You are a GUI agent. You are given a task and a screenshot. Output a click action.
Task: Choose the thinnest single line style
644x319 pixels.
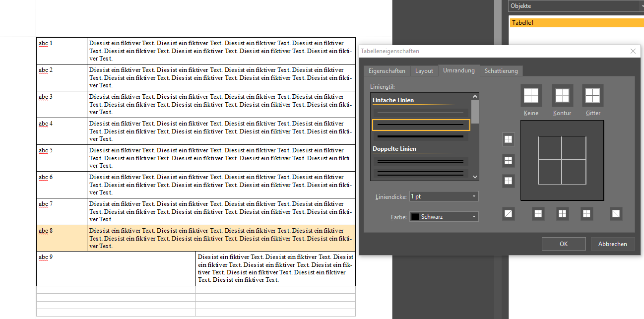[x=420, y=113]
